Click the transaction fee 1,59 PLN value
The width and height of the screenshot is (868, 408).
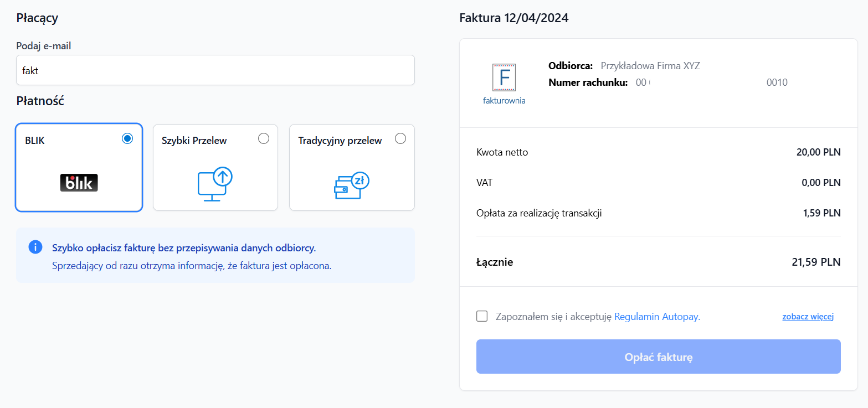(x=822, y=213)
